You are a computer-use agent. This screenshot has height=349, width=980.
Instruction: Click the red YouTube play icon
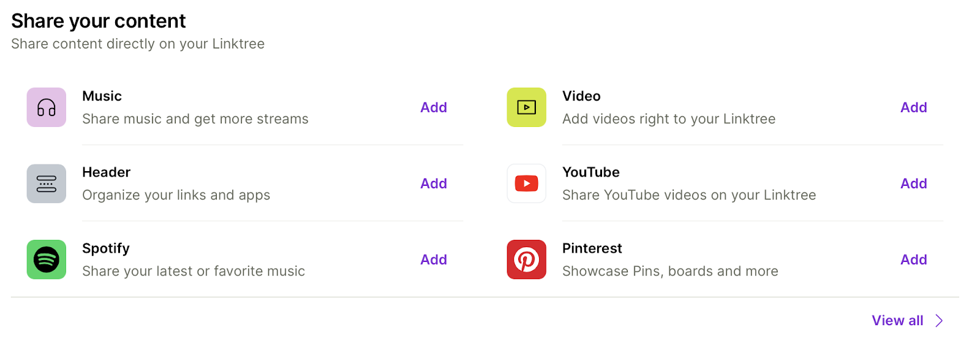pyautogui.click(x=526, y=183)
